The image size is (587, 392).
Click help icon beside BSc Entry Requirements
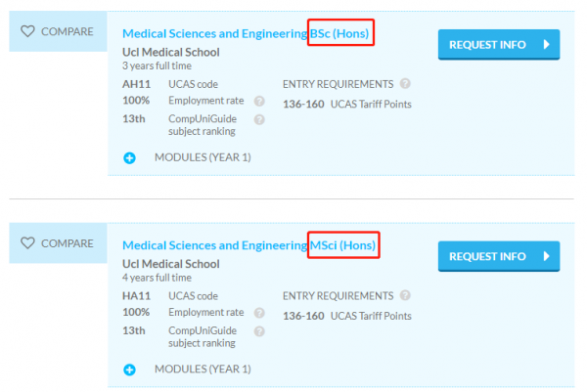[405, 84]
